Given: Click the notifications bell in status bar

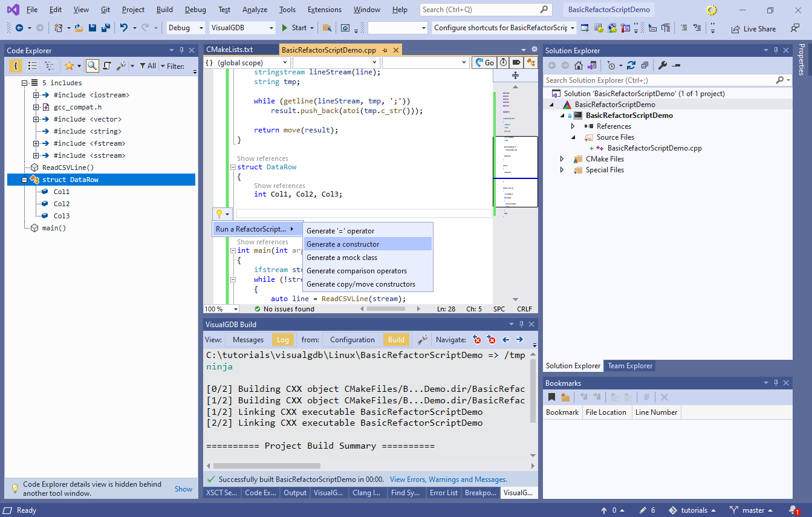Looking at the screenshot, I should click(794, 510).
